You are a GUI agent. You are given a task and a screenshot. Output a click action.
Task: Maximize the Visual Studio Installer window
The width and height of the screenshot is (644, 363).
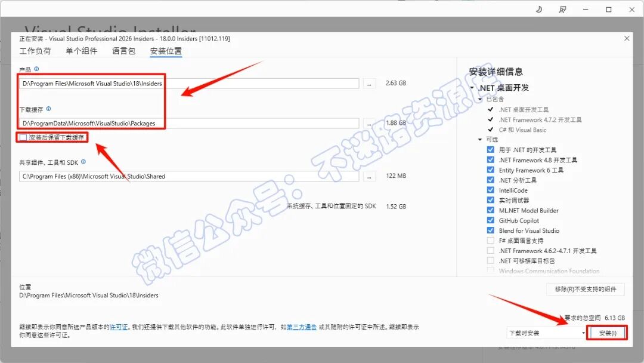coord(609,10)
